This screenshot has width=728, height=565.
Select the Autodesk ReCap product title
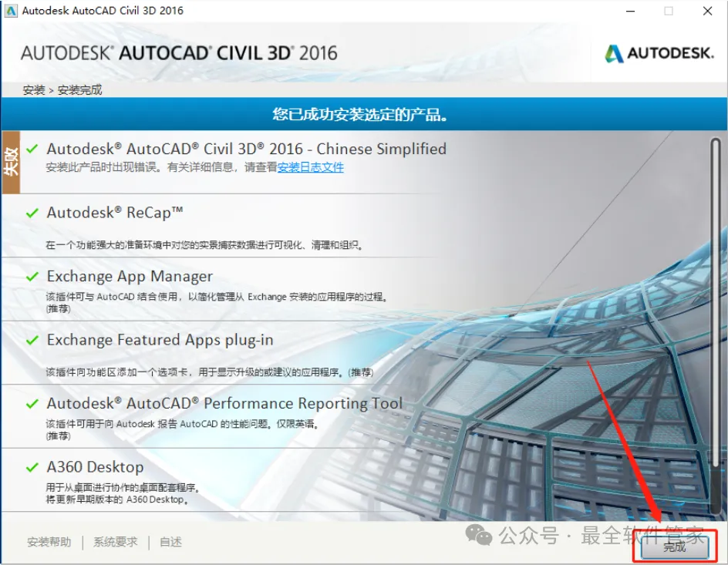(x=115, y=213)
